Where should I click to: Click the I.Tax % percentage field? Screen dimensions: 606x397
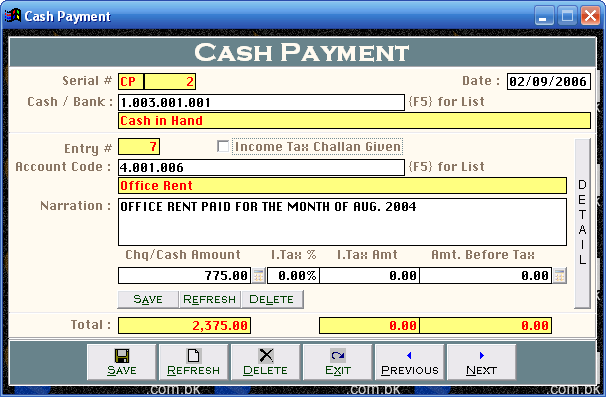point(293,276)
